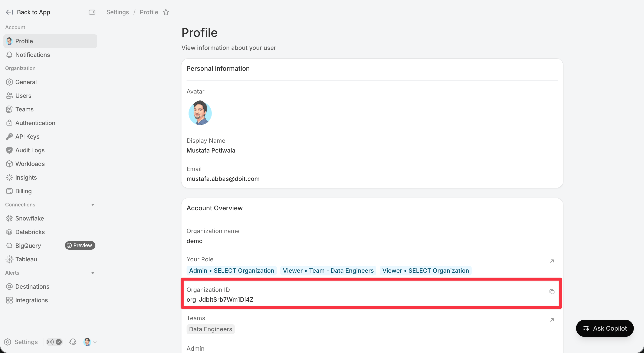This screenshot has width=644, height=353.
Task: Click the Tableau cross logo icon
Action: (x=9, y=259)
